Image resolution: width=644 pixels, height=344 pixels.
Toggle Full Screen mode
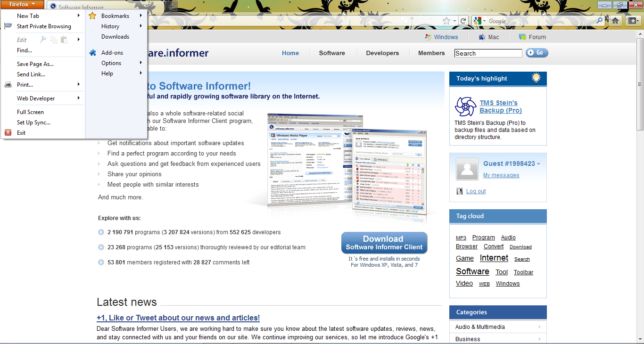[x=31, y=112]
